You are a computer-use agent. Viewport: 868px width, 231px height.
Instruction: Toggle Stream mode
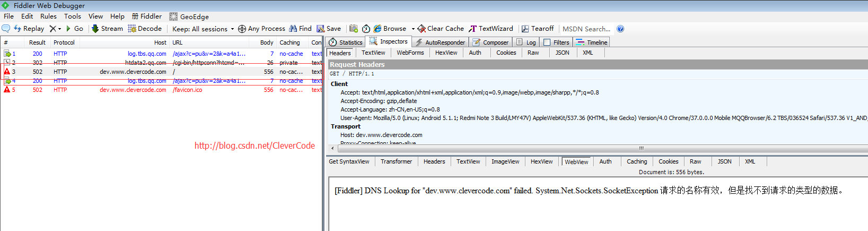point(108,29)
